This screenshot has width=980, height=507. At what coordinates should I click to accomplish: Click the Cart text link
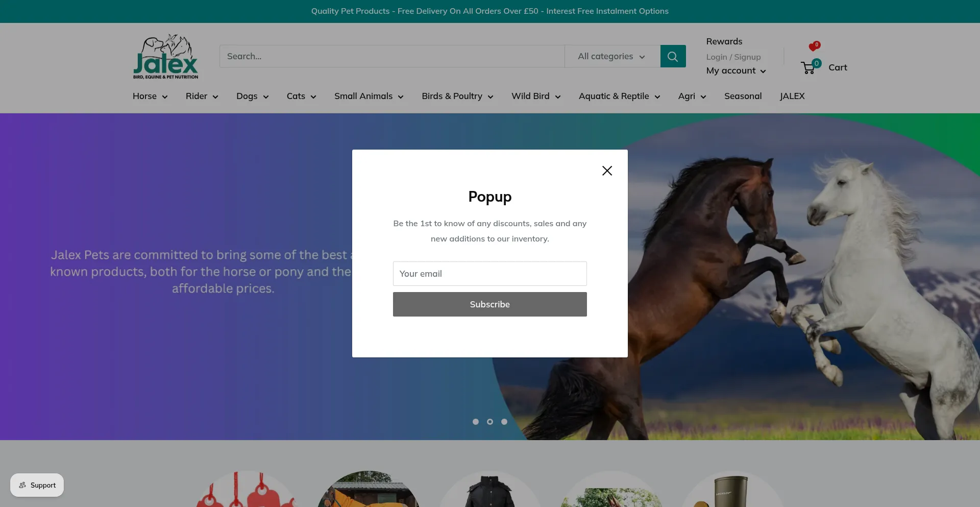(838, 67)
